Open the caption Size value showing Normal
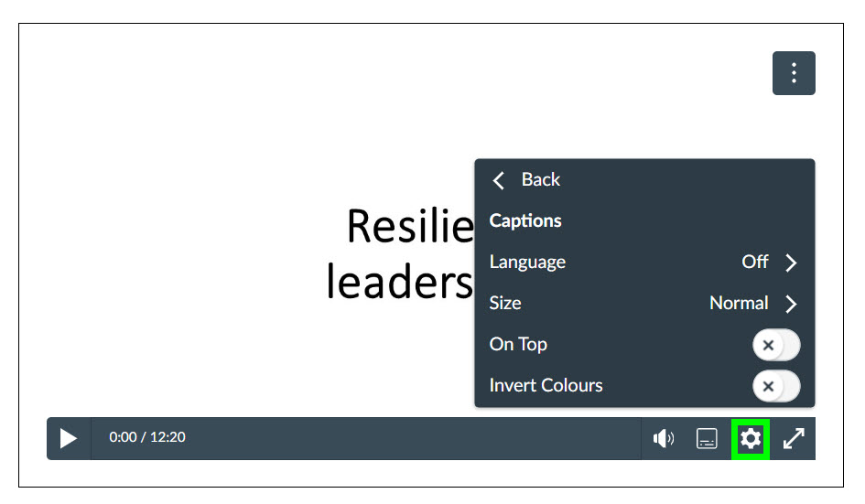The height and width of the screenshot is (504, 865). (x=739, y=303)
